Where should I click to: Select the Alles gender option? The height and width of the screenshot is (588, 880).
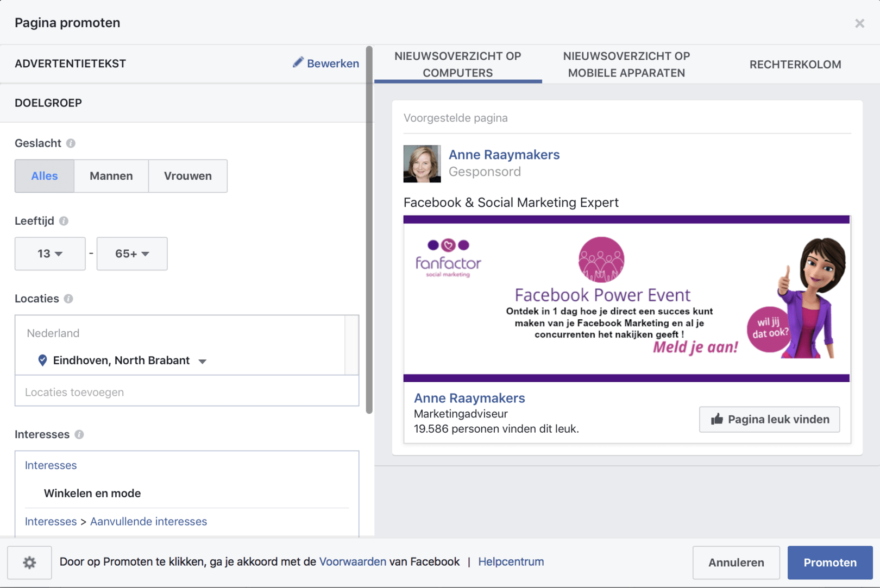click(x=45, y=176)
